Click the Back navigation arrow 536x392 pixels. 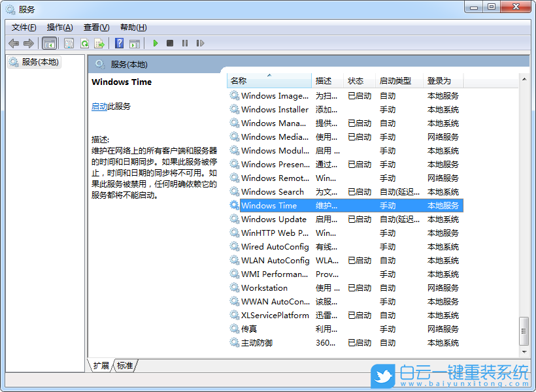(x=14, y=43)
